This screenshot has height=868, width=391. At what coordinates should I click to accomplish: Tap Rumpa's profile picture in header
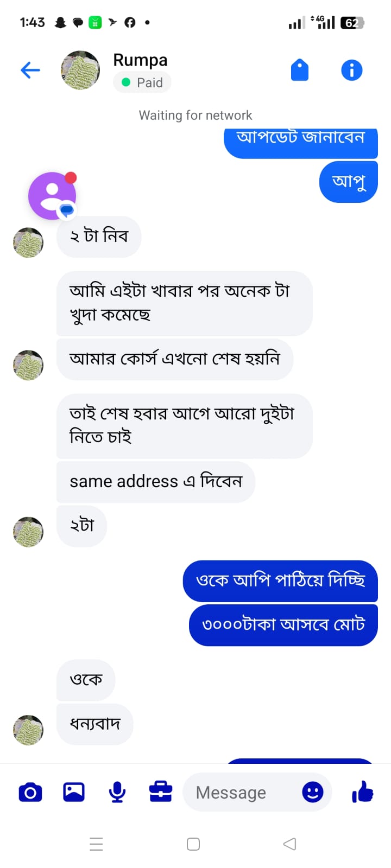(x=80, y=71)
